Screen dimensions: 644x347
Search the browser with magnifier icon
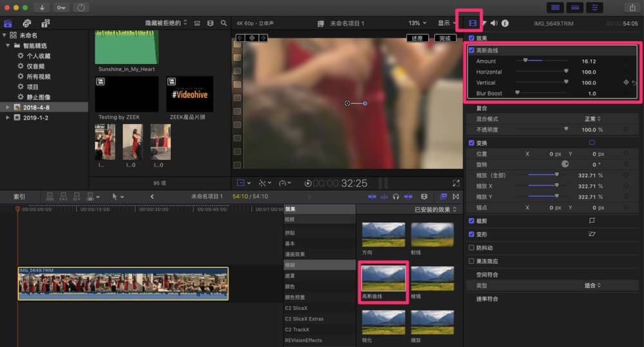click(x=223, y=23)
